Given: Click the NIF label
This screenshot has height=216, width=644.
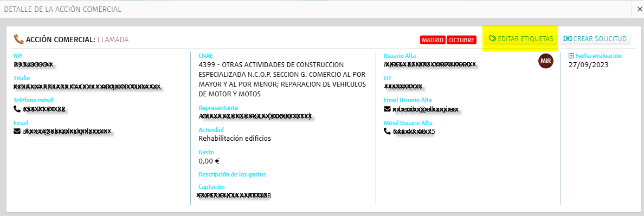Looking at the screenshot, I should click(x=18, y=56).
